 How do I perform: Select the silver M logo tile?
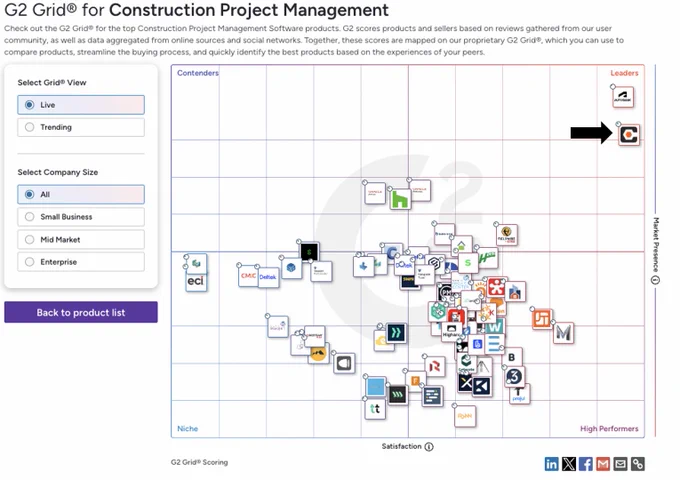[x=563, y=333]
